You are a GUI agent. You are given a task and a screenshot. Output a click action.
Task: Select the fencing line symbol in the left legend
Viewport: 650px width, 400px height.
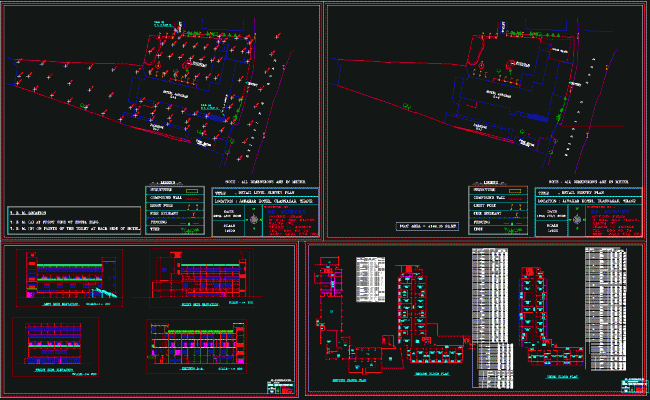(189, 223)
